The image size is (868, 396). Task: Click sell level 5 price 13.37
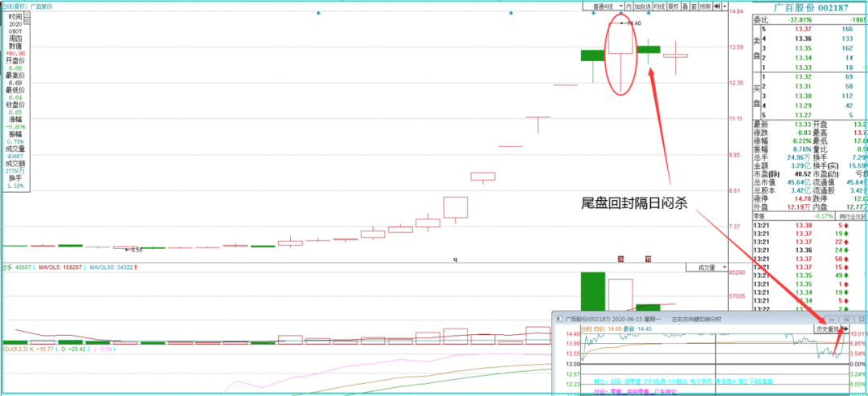click(803, 29)
